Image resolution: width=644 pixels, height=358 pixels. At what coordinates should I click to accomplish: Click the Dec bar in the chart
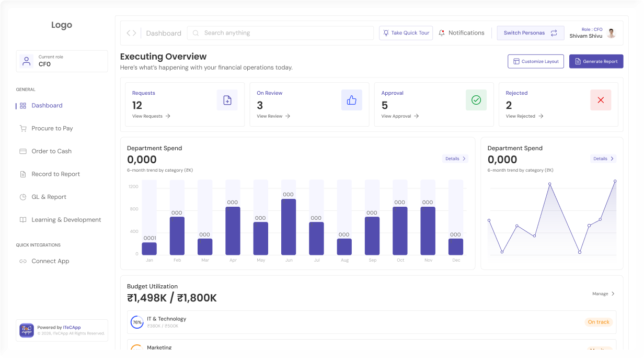(456, 247)
